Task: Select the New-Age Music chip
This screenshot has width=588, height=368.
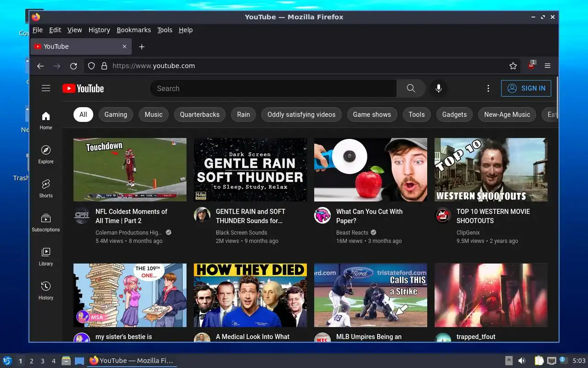Action: point(507,115)
